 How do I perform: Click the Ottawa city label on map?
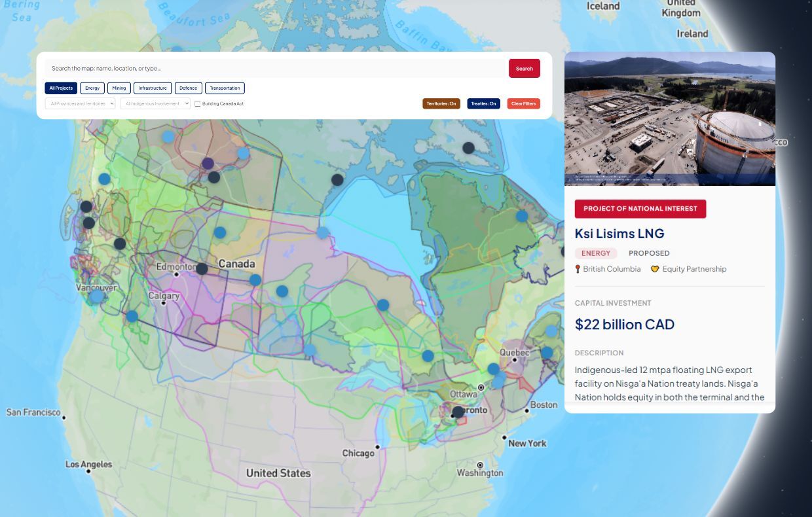pos(464,395)
